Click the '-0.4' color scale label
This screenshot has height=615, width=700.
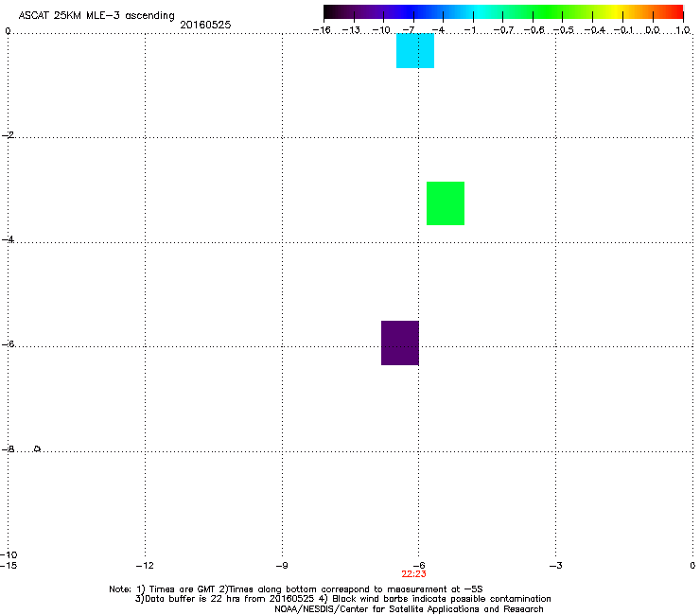595,30
